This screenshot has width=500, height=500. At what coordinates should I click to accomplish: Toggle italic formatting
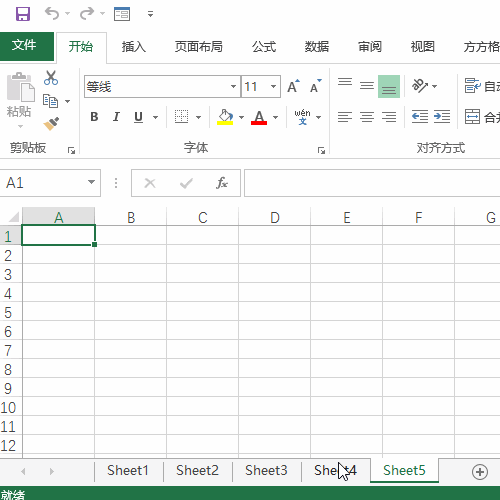tap(116, 117)
